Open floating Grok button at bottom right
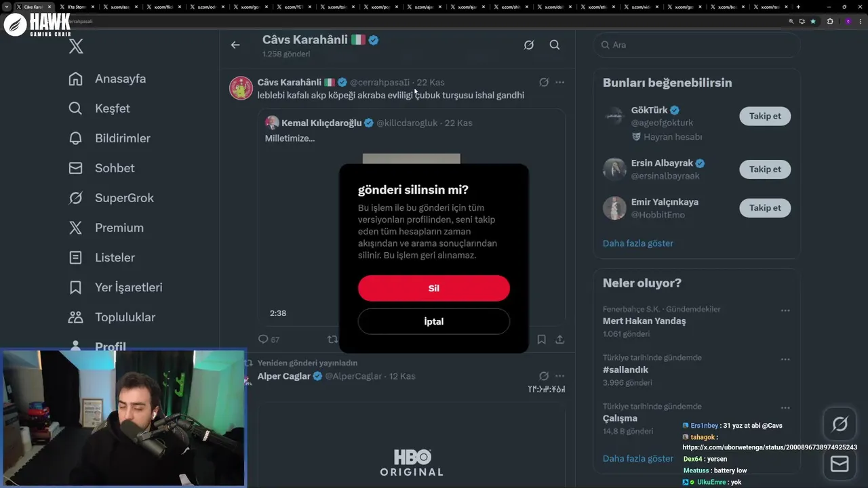Image resolution: width=868 pixels, height=488 pixels. click(x=840, y=424)
